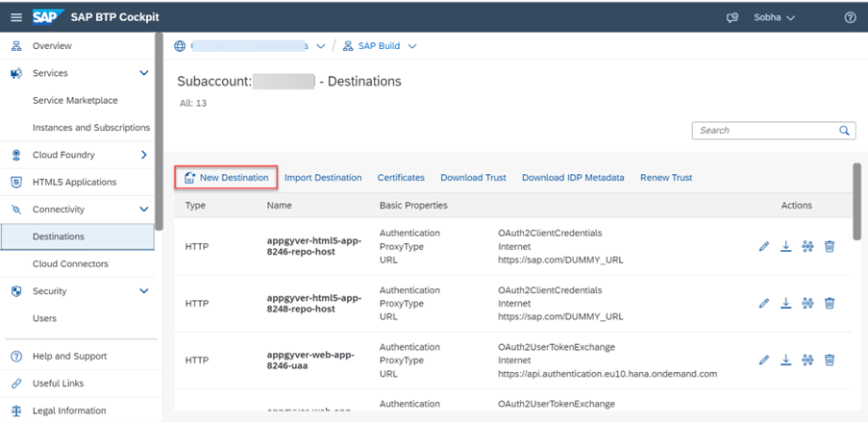Image resolution: width=868 pixels, height=422 pixels.
Task: Click the Services puzzle icon
Action: pos(16,73)
